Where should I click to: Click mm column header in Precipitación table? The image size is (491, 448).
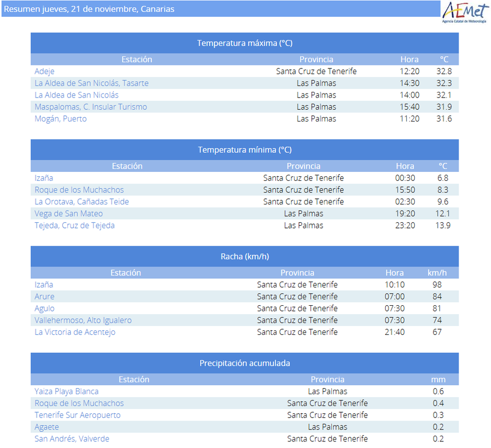point(438,380)
